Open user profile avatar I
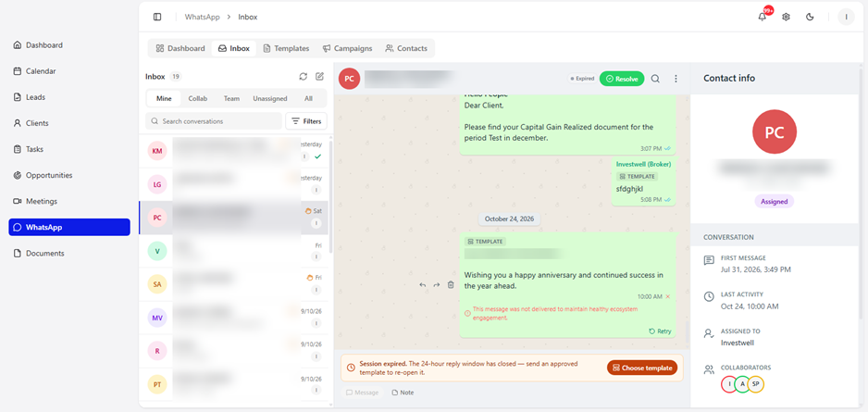 pos(846,18)
